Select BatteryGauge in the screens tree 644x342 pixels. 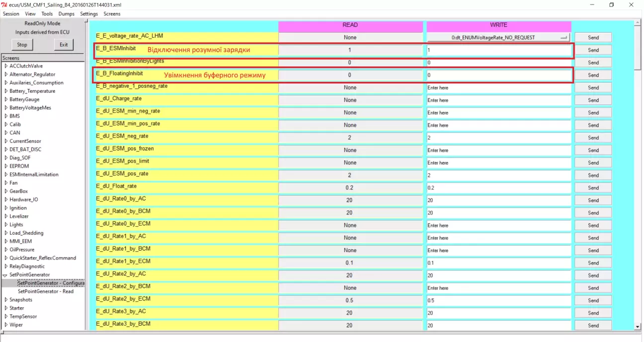24,100
